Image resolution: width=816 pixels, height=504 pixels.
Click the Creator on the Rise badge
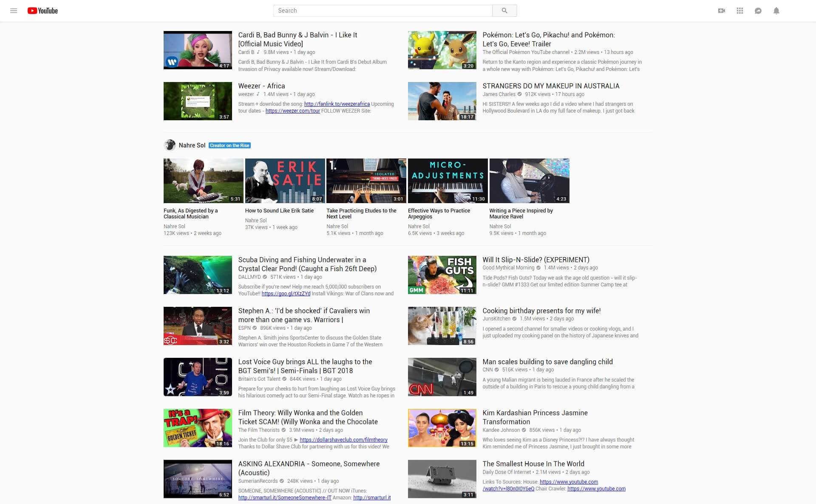(229, 145)
